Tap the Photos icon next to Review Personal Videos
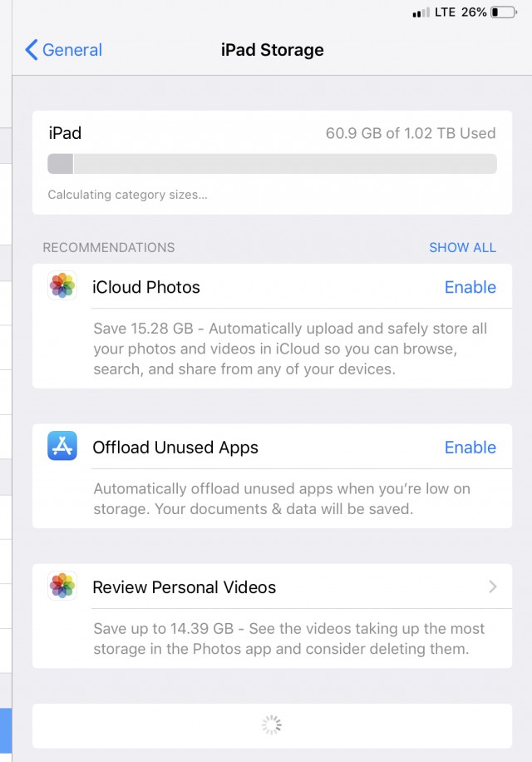This screenshot has width=532, height=762. click(x=62, y=586)
